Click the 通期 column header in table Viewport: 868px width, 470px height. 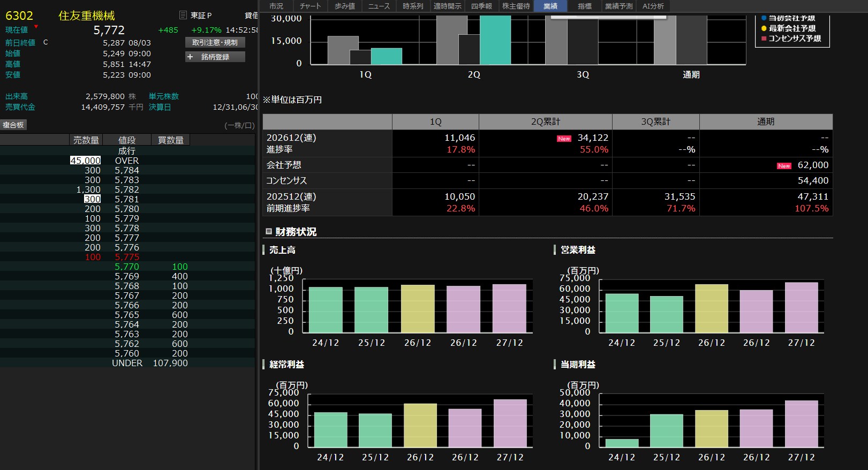point(766,122)
